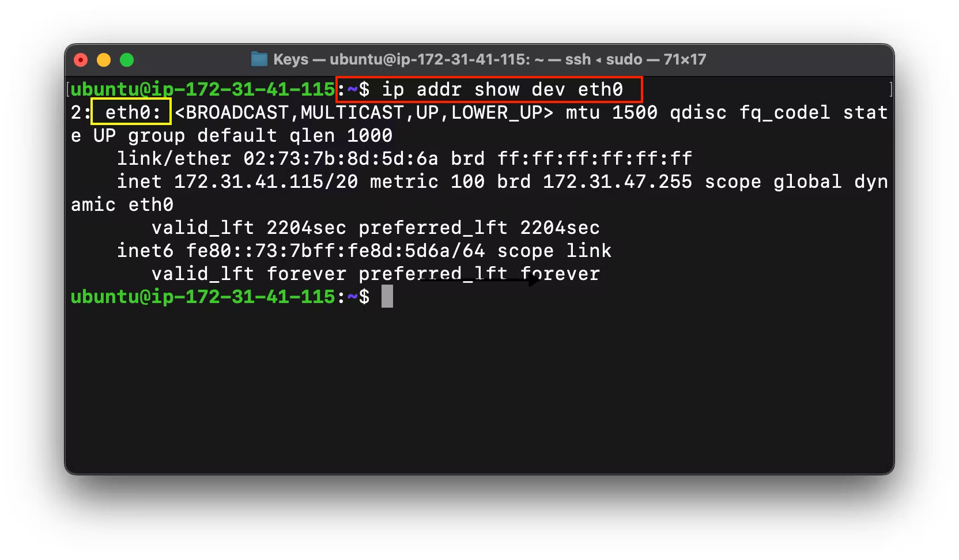Click the red close window button
The image size is (959, 560).
pos(81,60)
